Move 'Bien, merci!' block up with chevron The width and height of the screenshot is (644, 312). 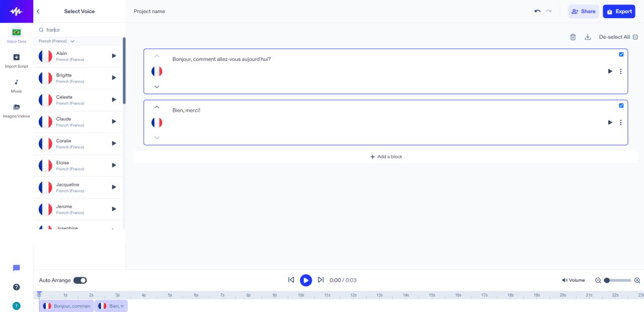[x=157, y=107]
